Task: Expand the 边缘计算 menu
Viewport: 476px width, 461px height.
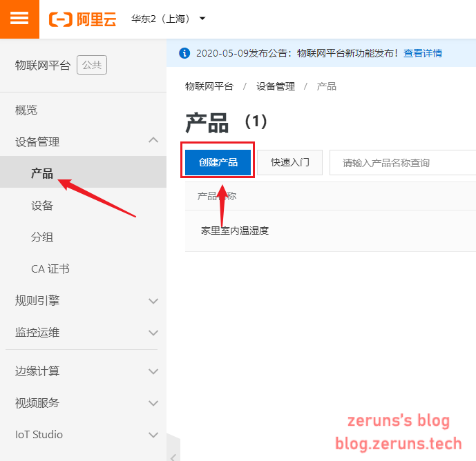Action: click(x=153, y=371)
